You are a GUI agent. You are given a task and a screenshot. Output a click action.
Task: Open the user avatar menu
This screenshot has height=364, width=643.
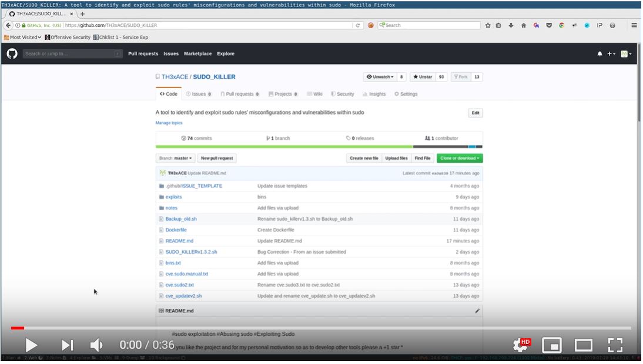point(626,53)
